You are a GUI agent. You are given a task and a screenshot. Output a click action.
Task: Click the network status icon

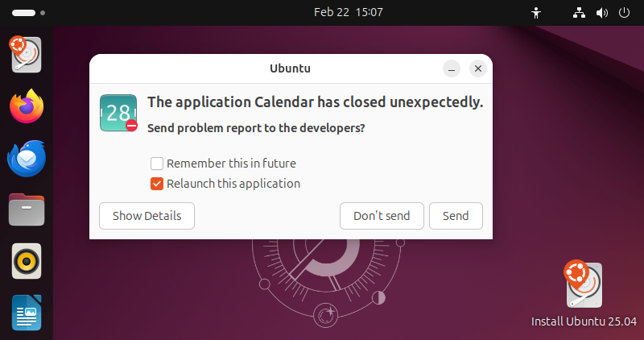(x=579, y=13)
